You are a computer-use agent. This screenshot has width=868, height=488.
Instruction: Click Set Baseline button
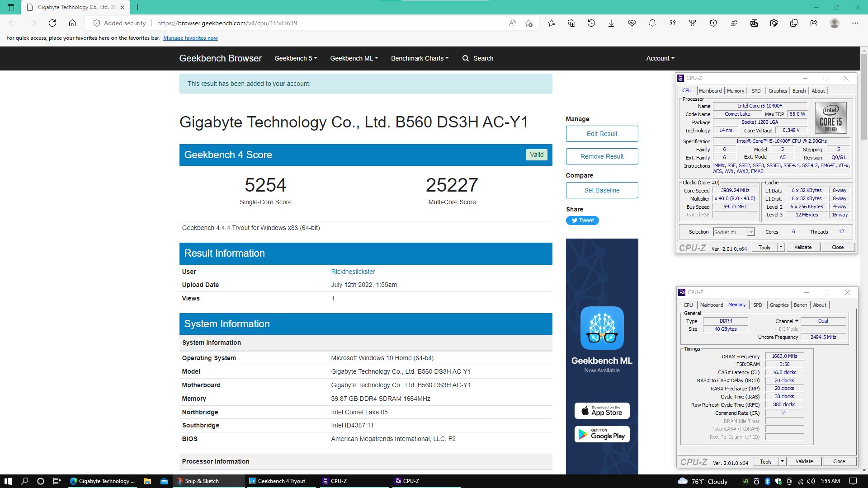[602, 190]
